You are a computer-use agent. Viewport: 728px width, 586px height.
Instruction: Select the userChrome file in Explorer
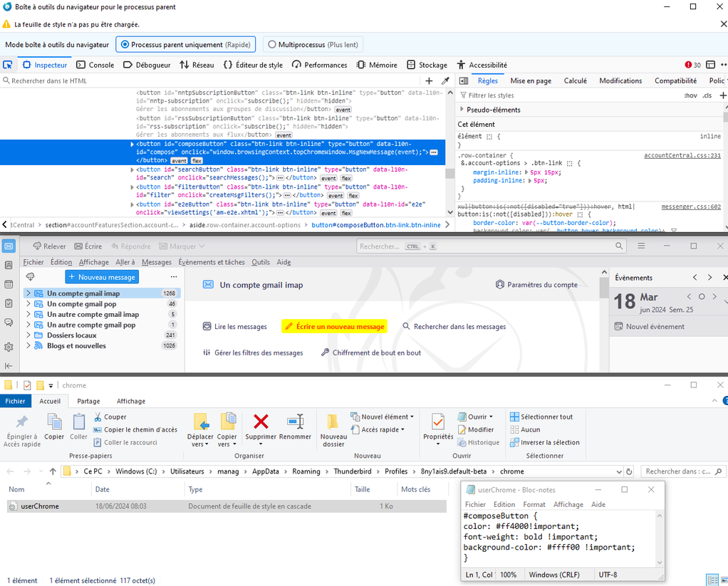pos(227,506)
